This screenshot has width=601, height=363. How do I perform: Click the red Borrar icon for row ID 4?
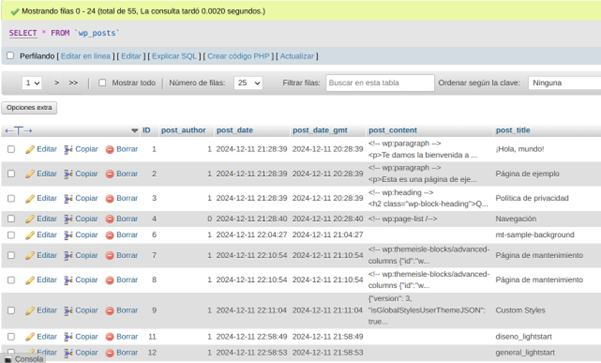tap(110, 219)
